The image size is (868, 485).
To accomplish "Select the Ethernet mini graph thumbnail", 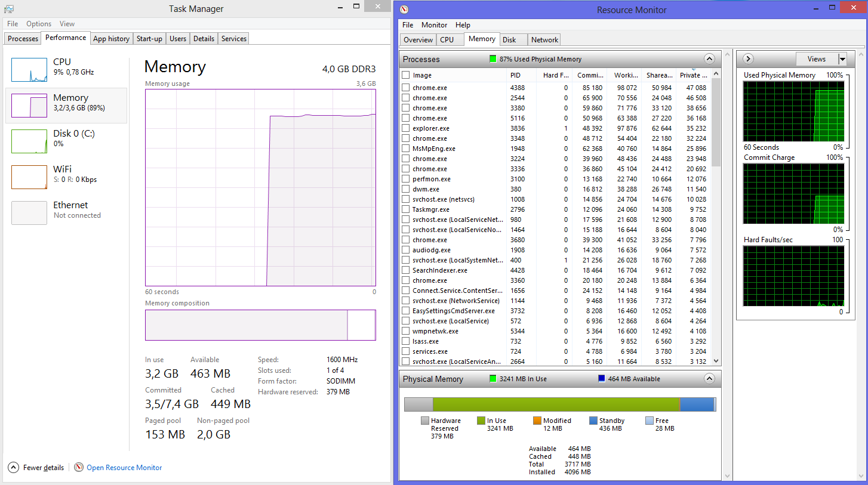I will 29,213.
